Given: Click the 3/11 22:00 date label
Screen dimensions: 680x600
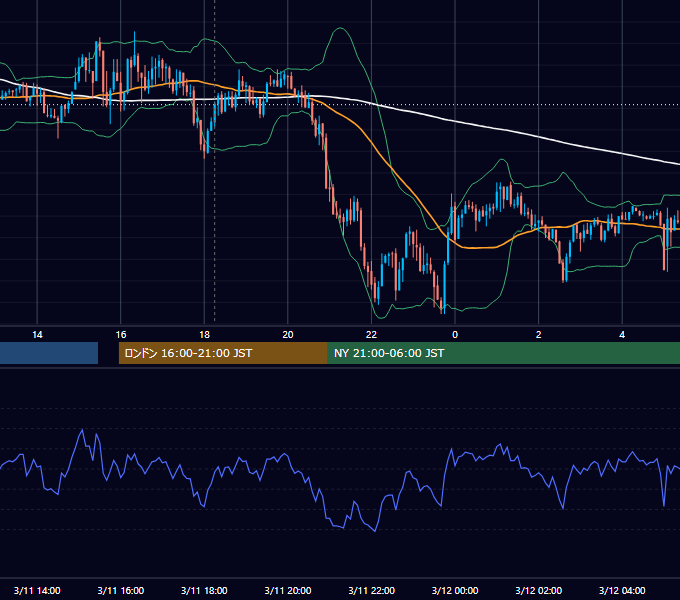Looking at the screenshot, I should (x=372, y=590).
